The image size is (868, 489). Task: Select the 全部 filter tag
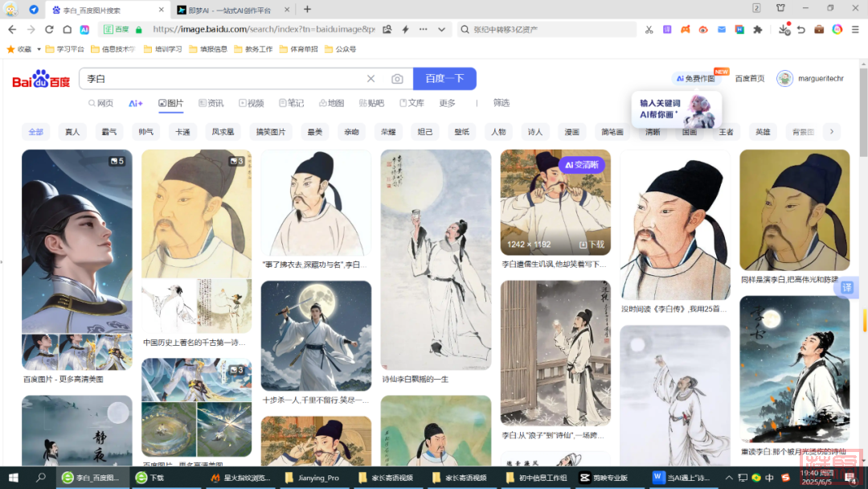pyautogui.click(x=36, y=132)
